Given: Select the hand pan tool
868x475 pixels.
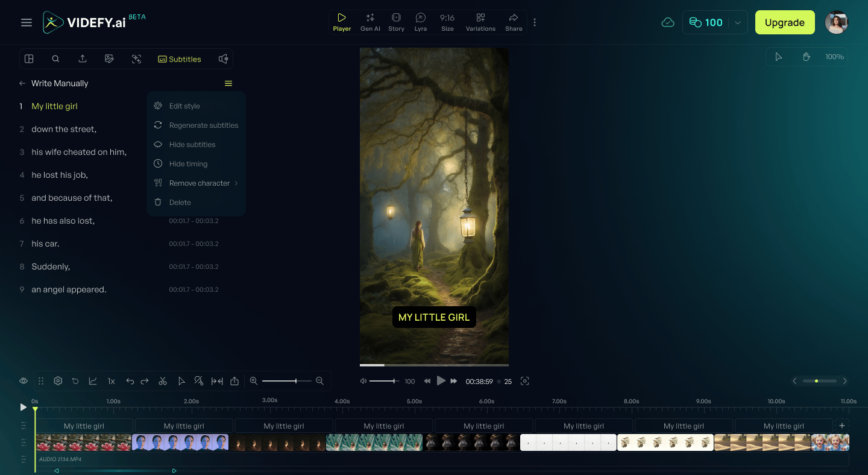Looking at the screenshot, I should point(807,57).
